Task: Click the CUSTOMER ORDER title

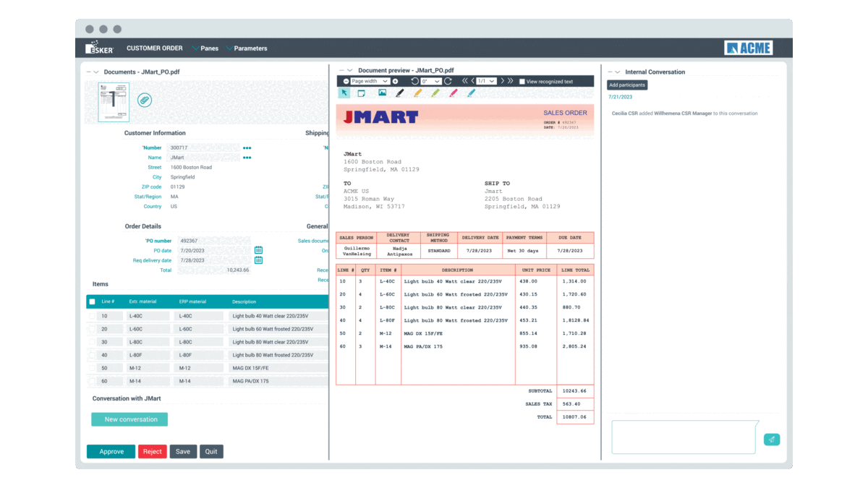Action: tap(155, 48)
